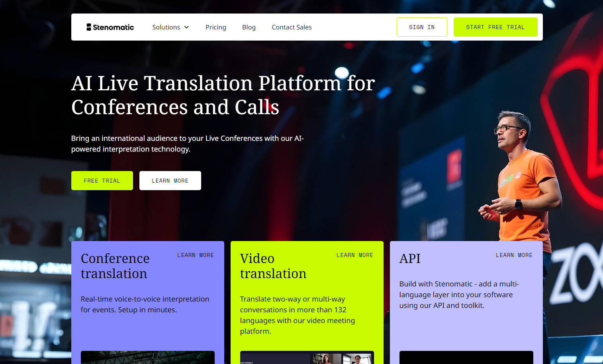Open the Blog nav link
603x364 pixels.
249,27
